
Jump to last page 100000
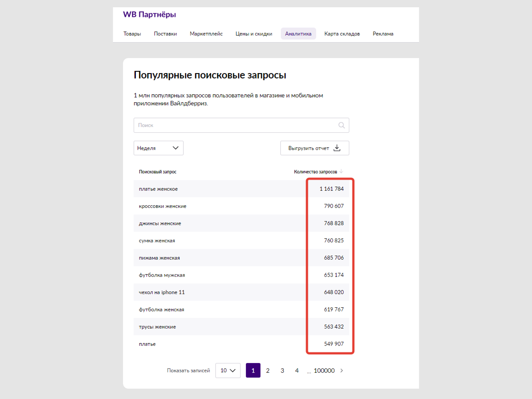(324, 371)
